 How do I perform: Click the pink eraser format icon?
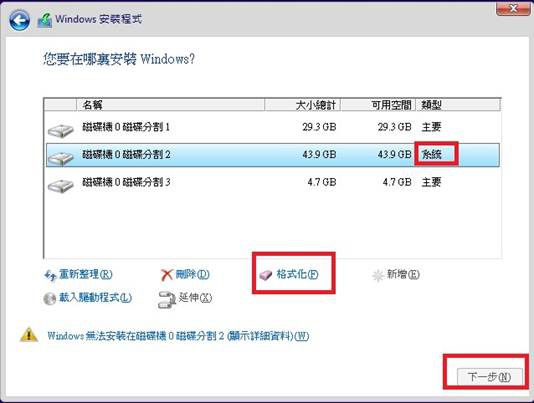[x=266, y=275]
